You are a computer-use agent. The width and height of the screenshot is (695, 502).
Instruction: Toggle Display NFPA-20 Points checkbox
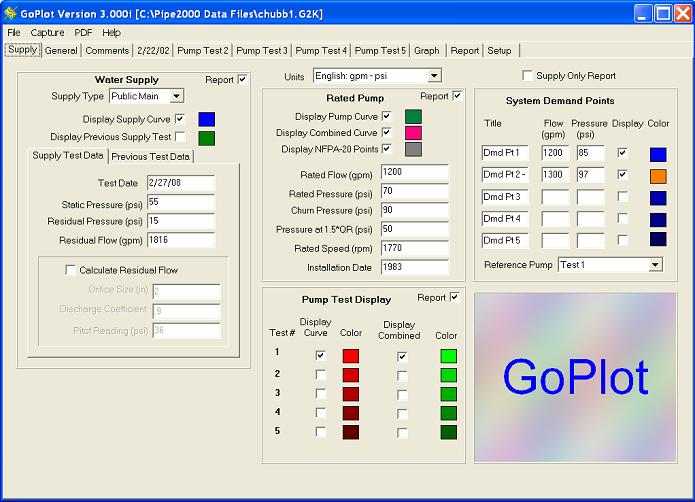(387, 149)
